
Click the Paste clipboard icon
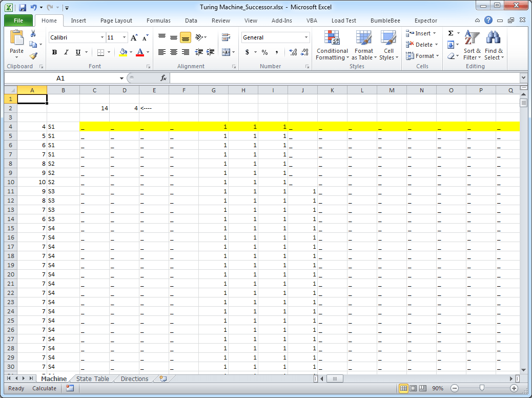pyautogui.click(x=16, y=38)
